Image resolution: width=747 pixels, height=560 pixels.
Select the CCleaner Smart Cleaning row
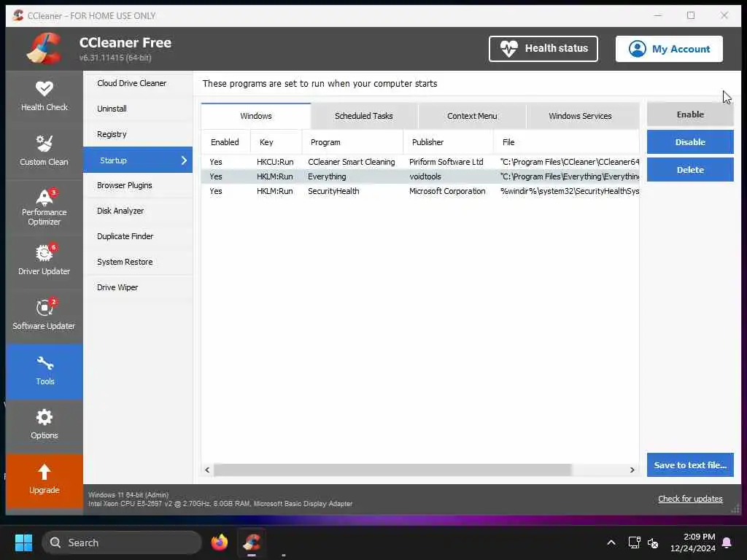[x=419, y=162]
